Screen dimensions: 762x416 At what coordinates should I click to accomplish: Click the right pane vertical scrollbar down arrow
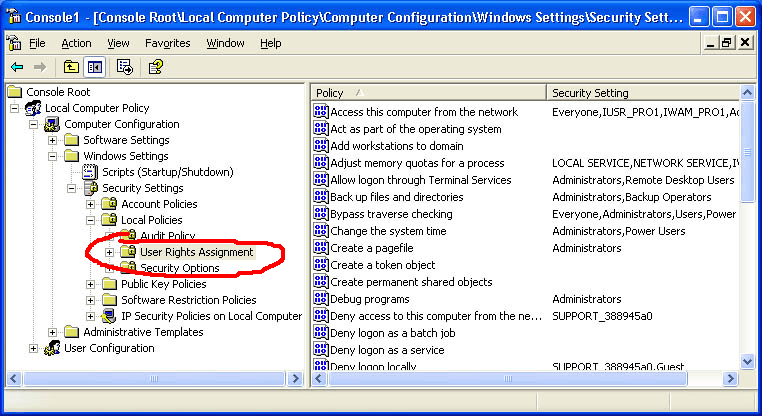click(x=748, y=360)
